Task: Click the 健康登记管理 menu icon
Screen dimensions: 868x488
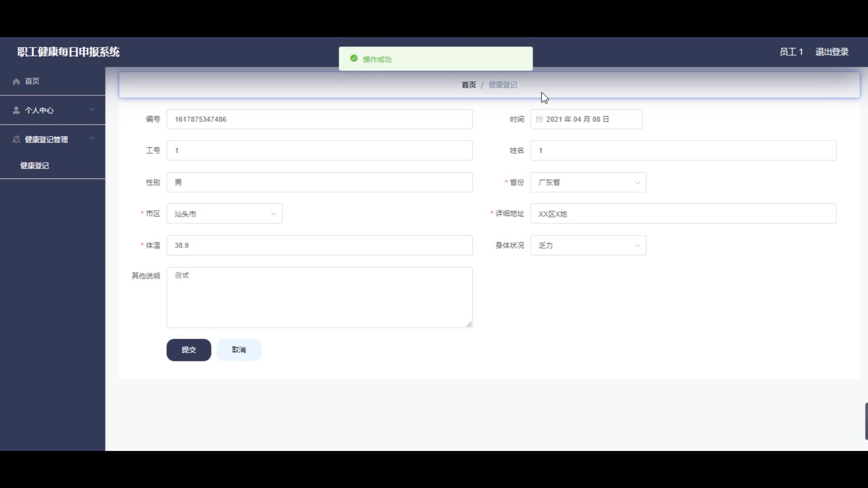Action: [16, 139]
